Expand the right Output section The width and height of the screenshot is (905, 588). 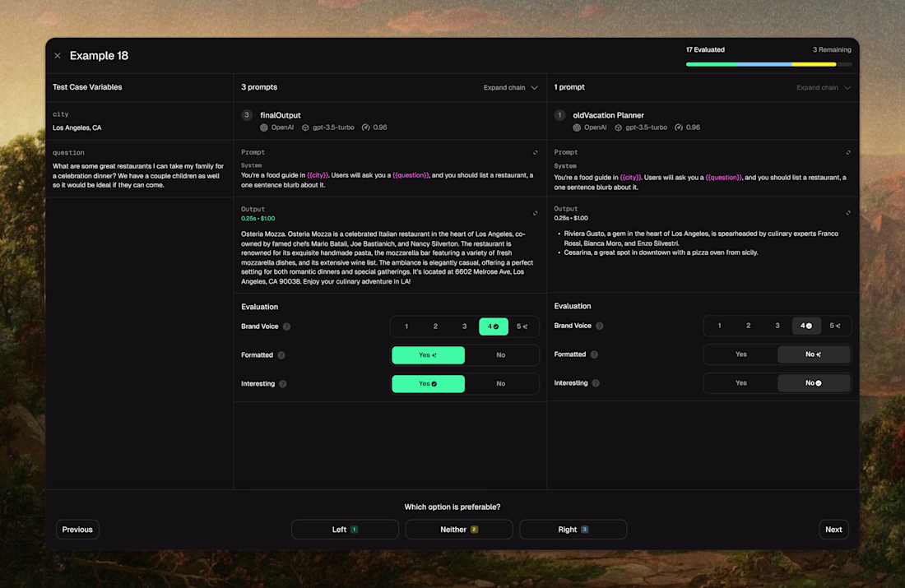[848, 212]
